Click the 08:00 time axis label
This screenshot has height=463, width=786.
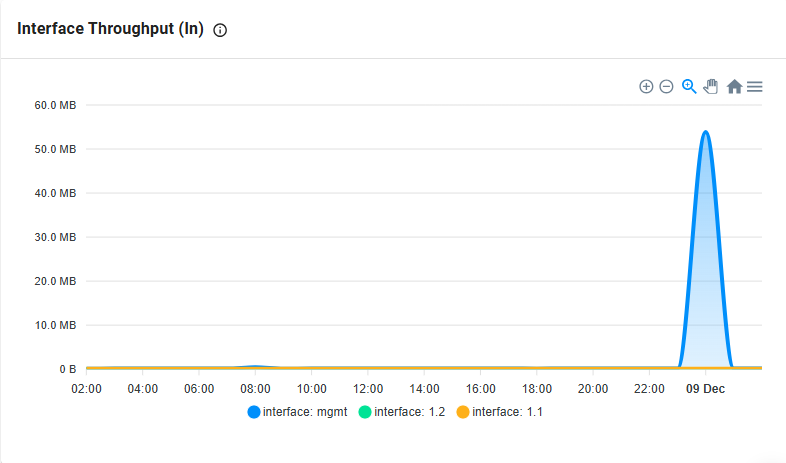coord(255,389)
